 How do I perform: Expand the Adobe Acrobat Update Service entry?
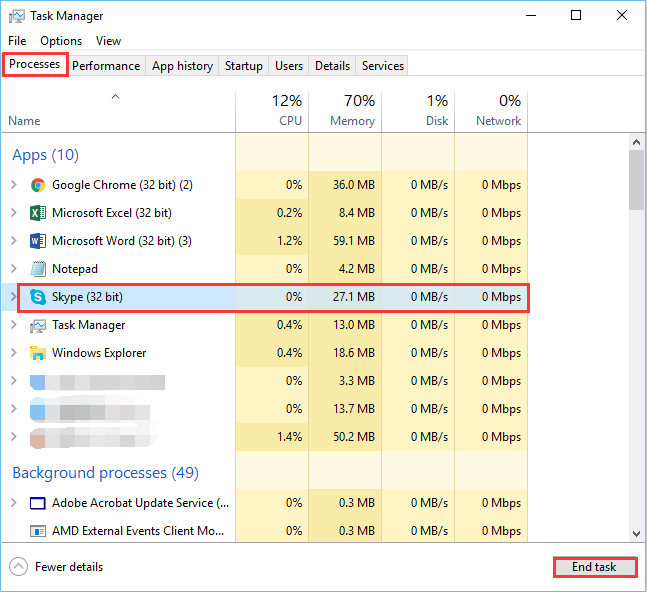click(14, 503)
